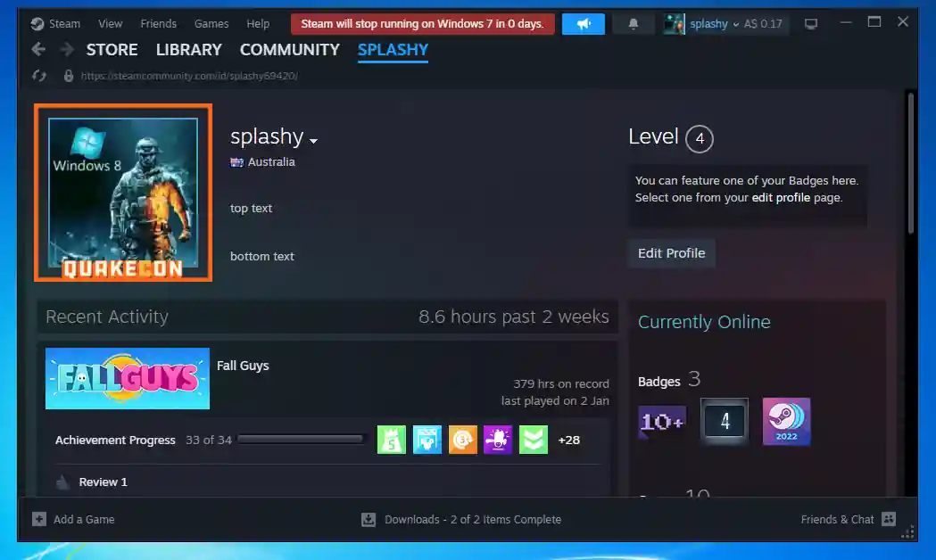Click the first green Fall Guys achievement icon
The width and height of the screenshot is (936, 560).
click(391, 440)
